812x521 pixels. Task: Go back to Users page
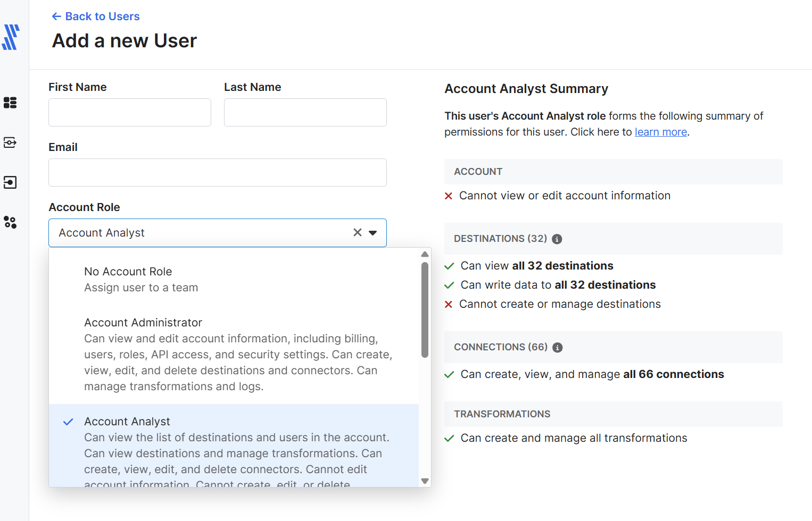click(96, 16)
